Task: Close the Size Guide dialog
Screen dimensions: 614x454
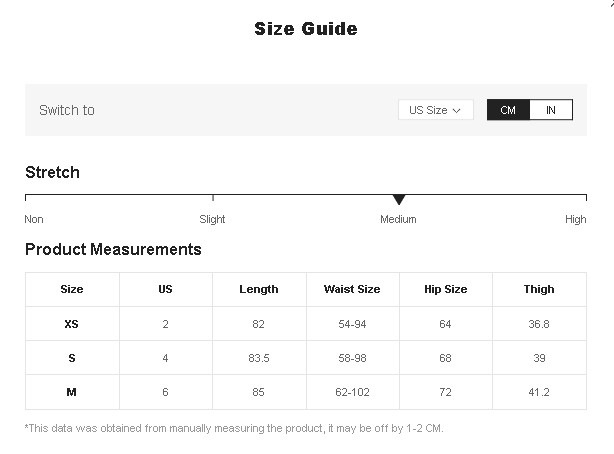Action: click(x=610, y=3)
